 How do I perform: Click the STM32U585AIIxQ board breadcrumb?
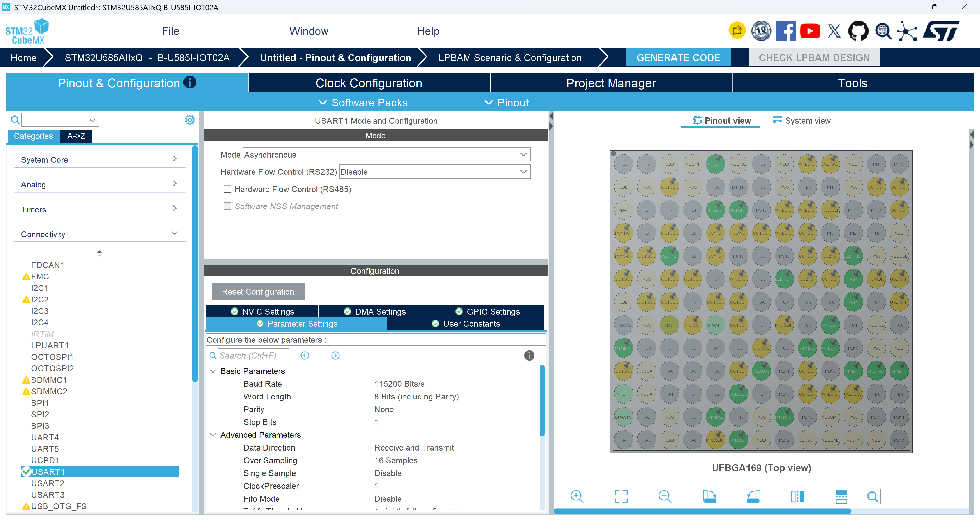pos(147,57)
